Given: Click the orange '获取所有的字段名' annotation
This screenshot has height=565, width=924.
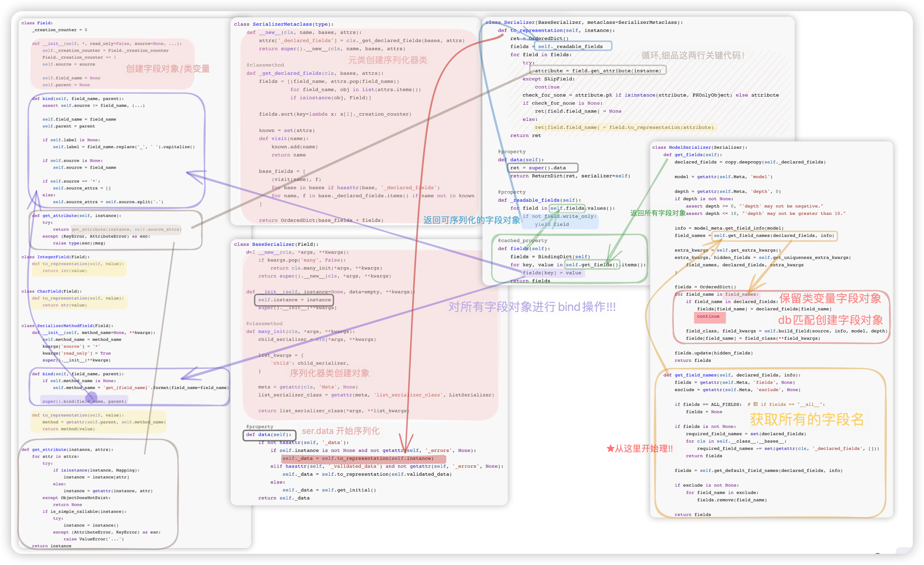Looking at the screenshot, I should point(806,419).
